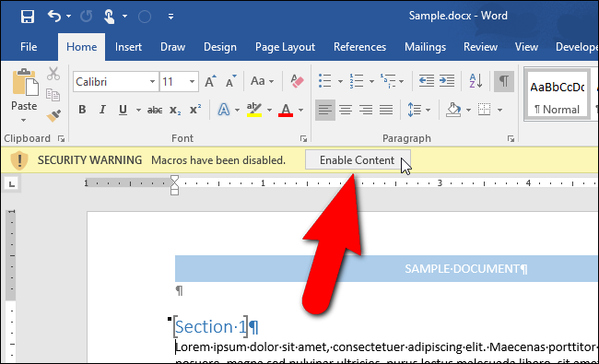Open underline style dropdown arrow

pyautogui.click(x=138, y=111)
